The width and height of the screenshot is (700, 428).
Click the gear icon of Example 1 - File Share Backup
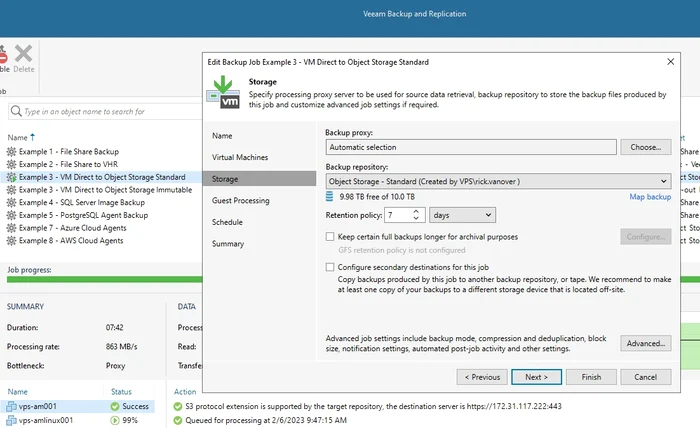click(x=12, y=152)
